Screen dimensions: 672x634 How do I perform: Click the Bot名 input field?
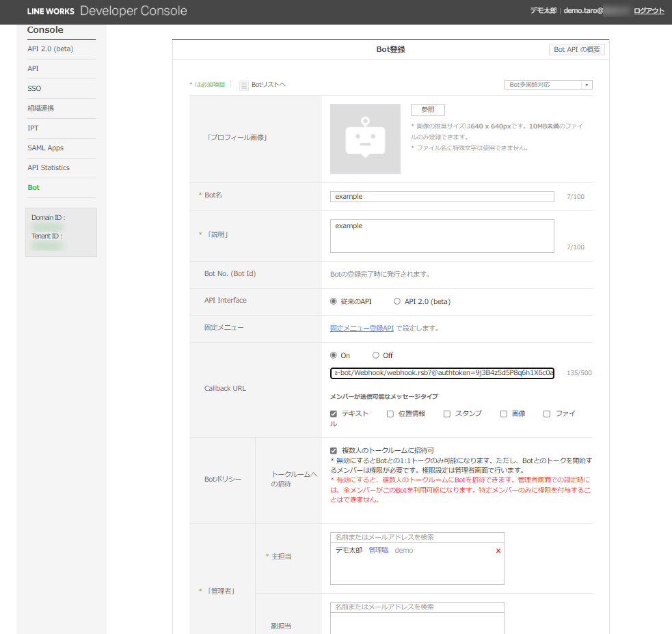click(442, 197)
